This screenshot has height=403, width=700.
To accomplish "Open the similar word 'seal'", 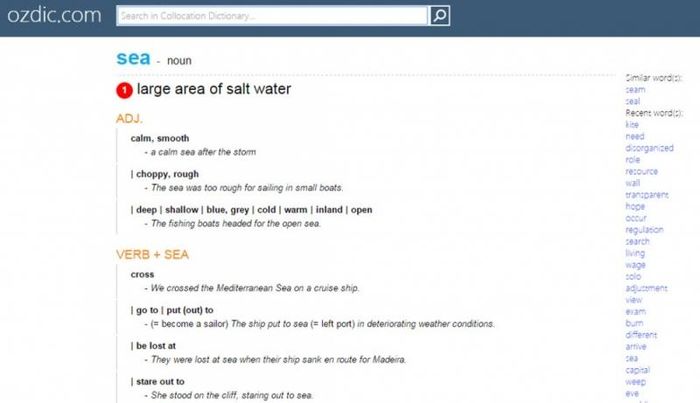I will [x=633, y=101].
